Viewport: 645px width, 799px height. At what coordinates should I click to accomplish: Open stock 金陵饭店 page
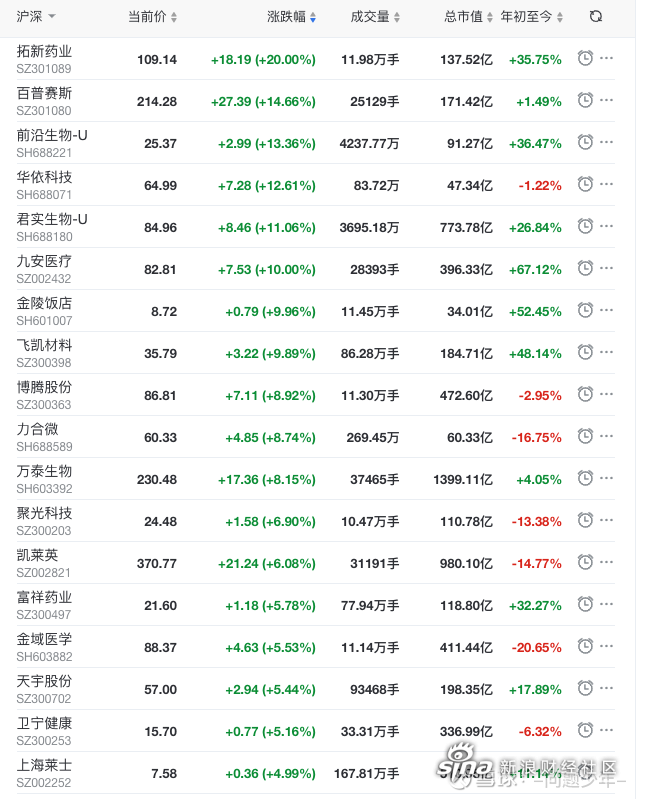click(44, 304)
